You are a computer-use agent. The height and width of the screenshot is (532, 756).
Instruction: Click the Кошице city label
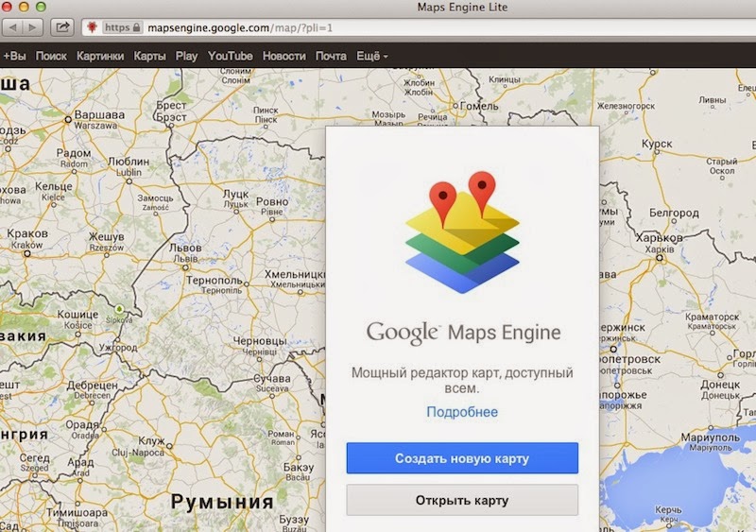point(77,315)
